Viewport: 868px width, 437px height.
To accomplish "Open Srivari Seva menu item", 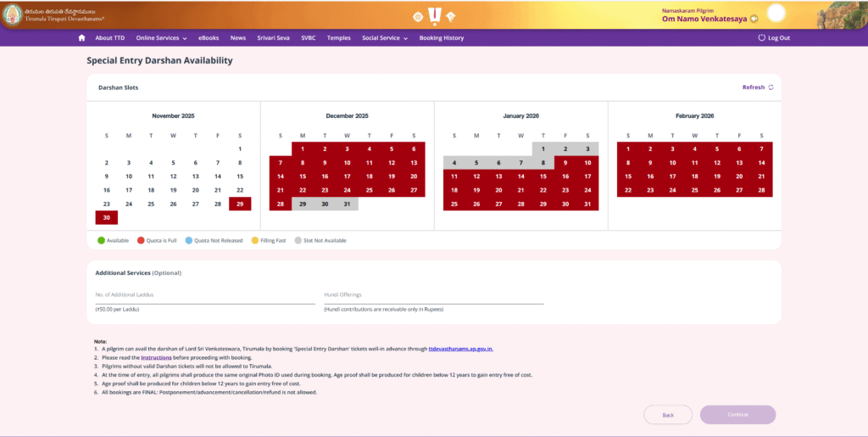I will click(x=273, y=37).
